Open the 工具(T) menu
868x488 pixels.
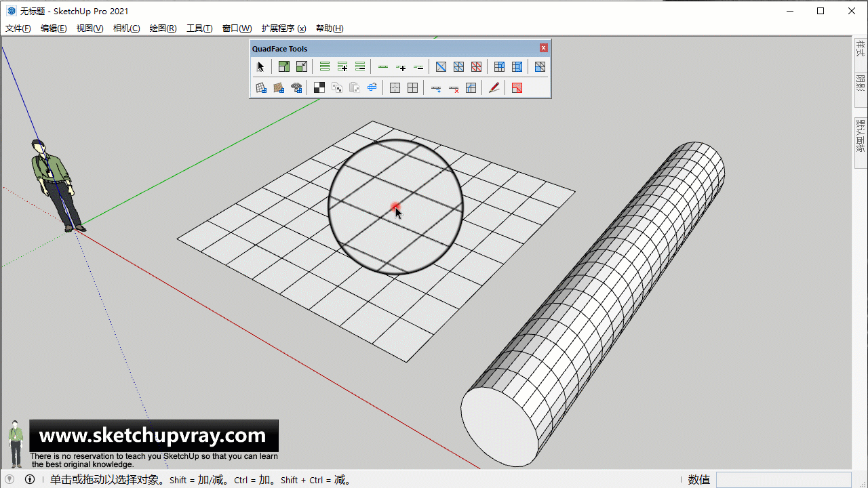coord(200,28)
